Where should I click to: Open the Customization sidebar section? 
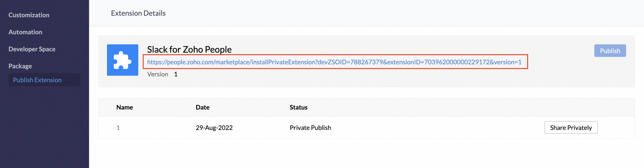point(29,15)
